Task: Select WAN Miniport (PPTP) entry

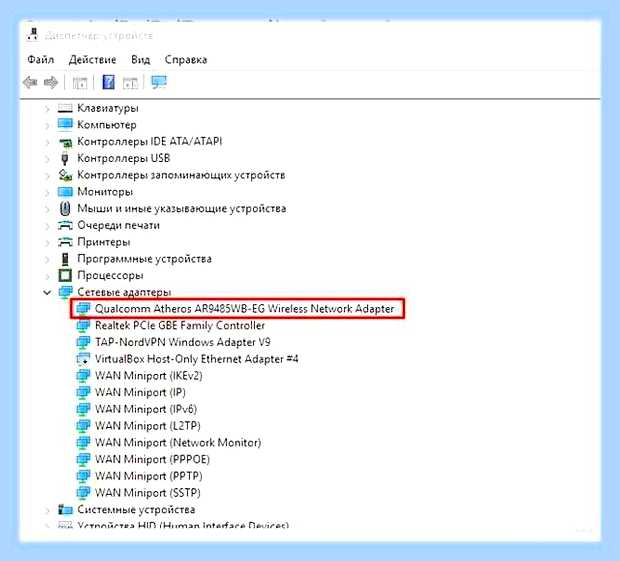Action: coord(149,476)
